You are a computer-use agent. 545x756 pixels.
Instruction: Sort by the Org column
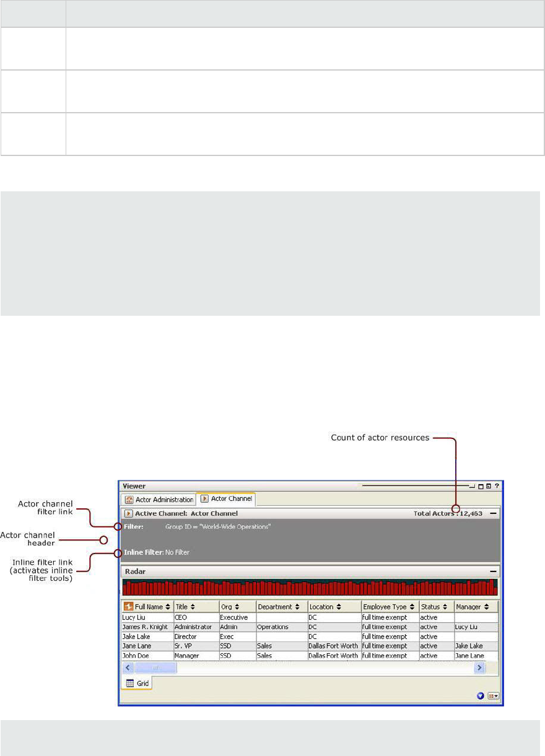[238, 607]
